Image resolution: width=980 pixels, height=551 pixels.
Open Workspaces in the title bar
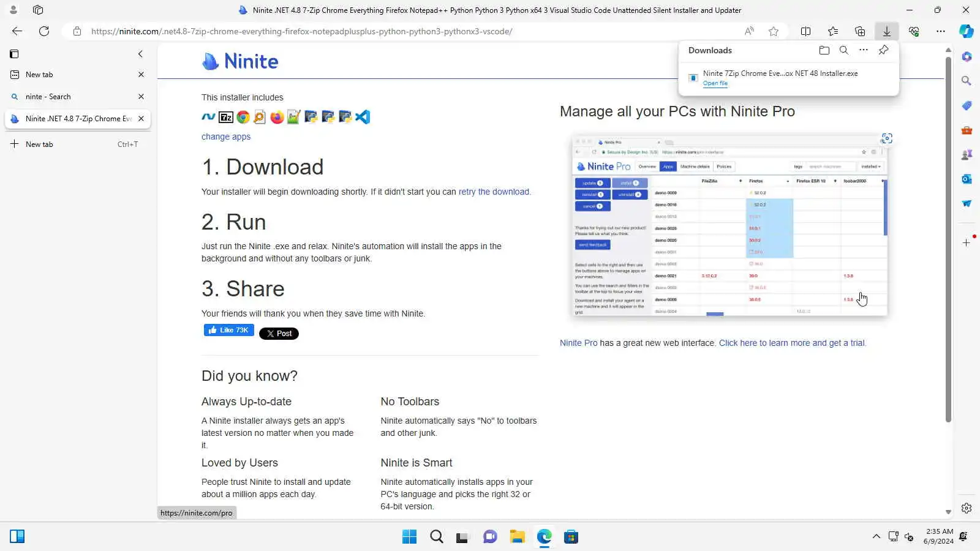pos(38,10)
